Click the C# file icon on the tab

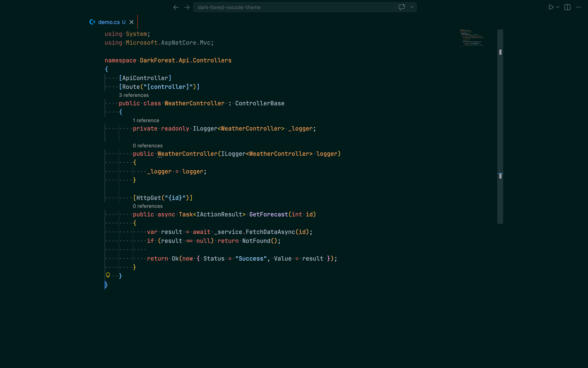click(92, 22)
